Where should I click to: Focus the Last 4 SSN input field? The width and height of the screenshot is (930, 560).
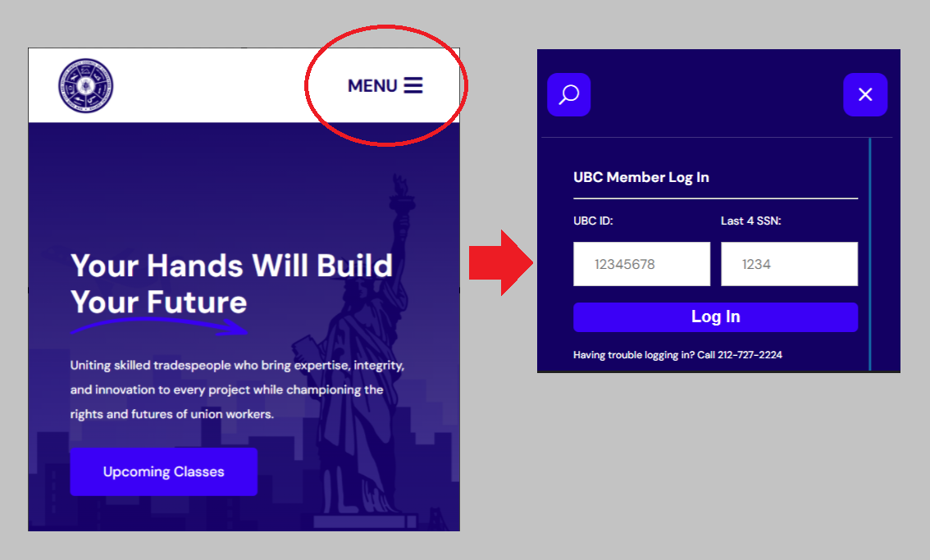pyautogui.click(x=790, y=264)
